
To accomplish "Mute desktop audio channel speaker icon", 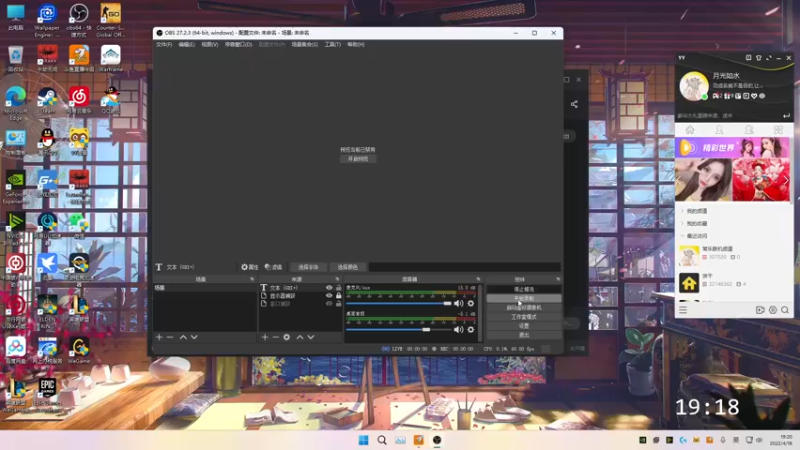I will pos(459,330).
